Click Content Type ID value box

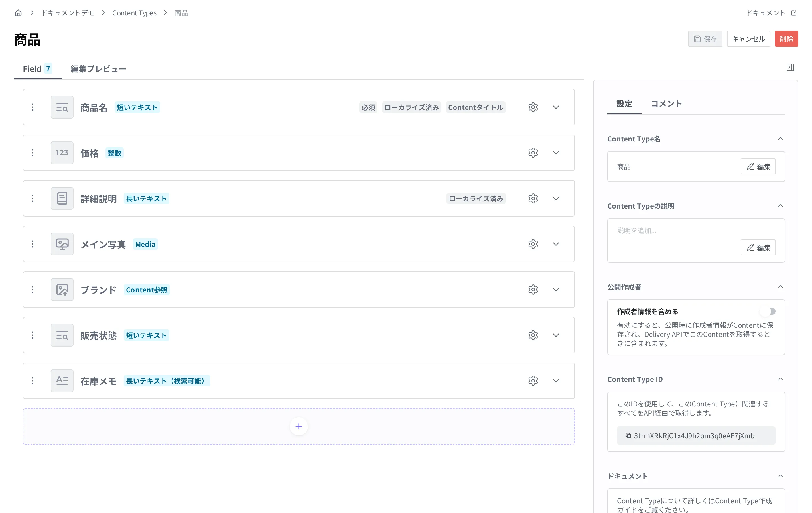pyautogui.click(x=696, y=435)
